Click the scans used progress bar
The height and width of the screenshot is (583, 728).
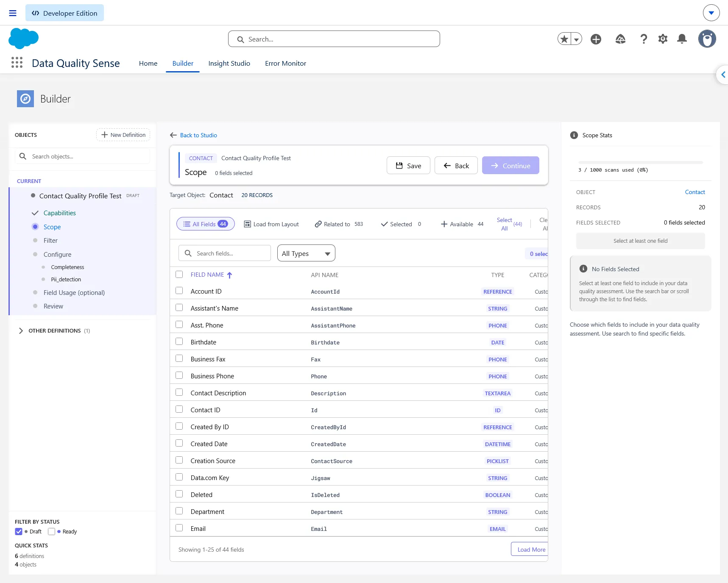pyautogui.click(x=640, y=162)
